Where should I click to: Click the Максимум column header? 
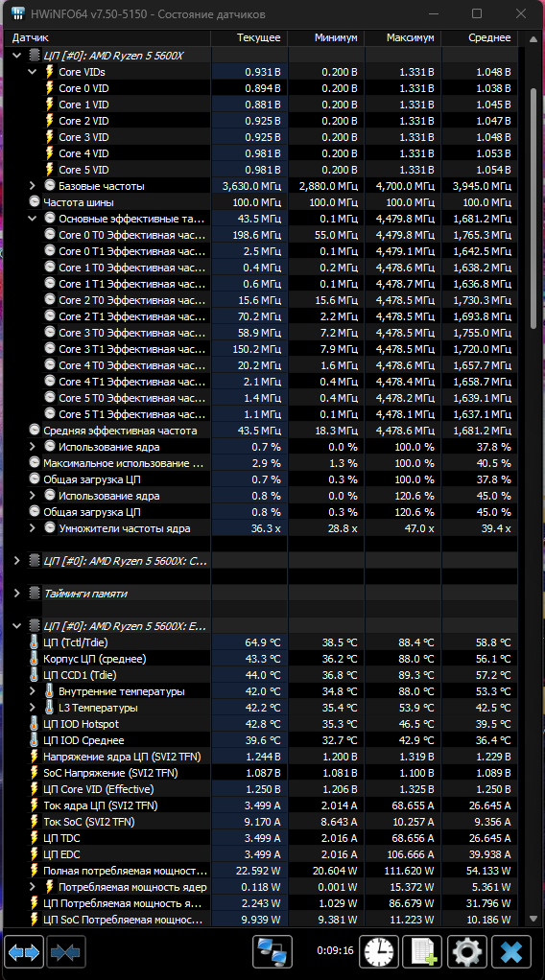[403, 38]
